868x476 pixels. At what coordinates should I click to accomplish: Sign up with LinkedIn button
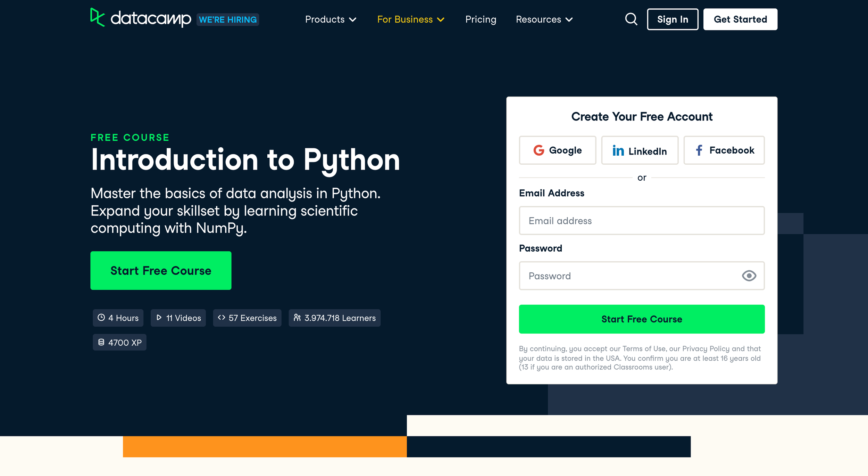640,150
